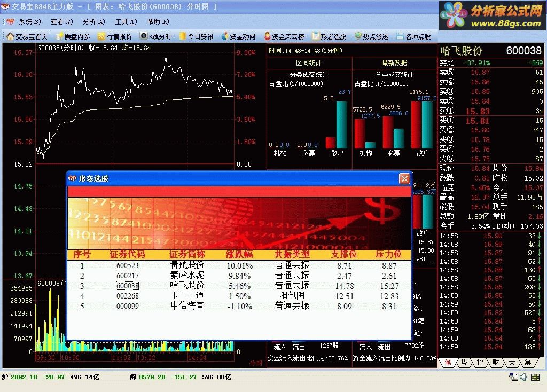The width and height of the screenshot is (547, 392).
Task: Switch to the 指 tab
Action: [480, 363]
